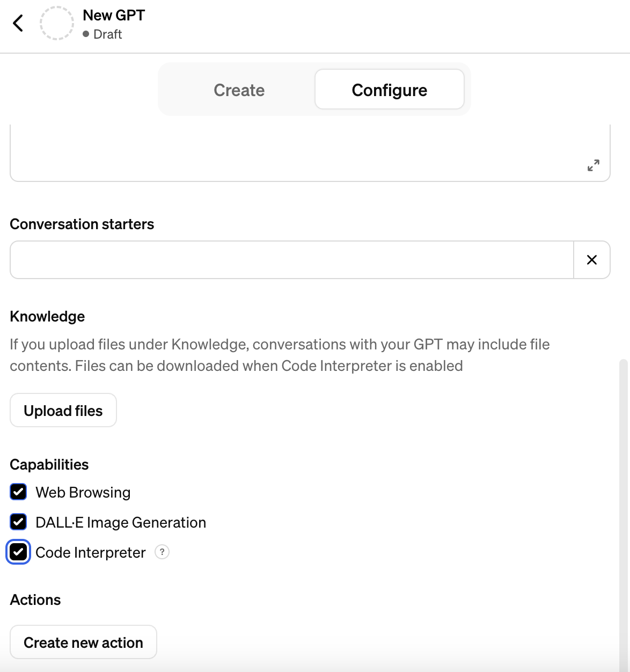Select the Configure tab
Screen dimensions: 630x672
pyautogui.click(x=390, y=90)
